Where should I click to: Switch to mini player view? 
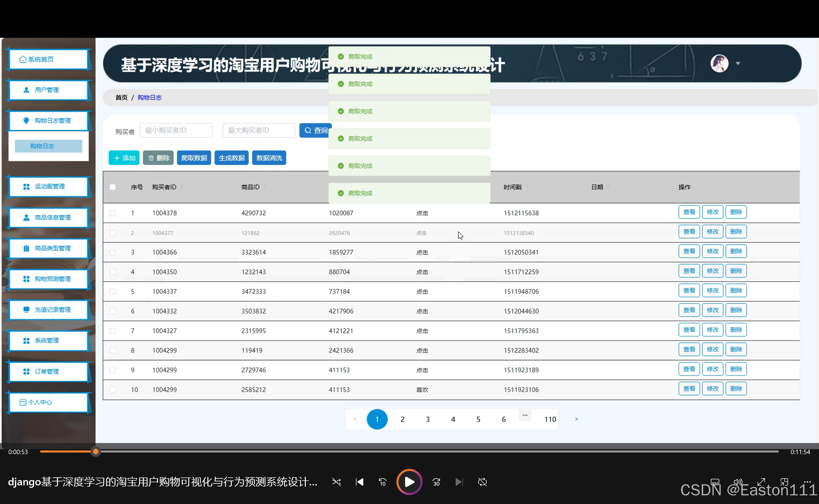click(x=784, y=482)
